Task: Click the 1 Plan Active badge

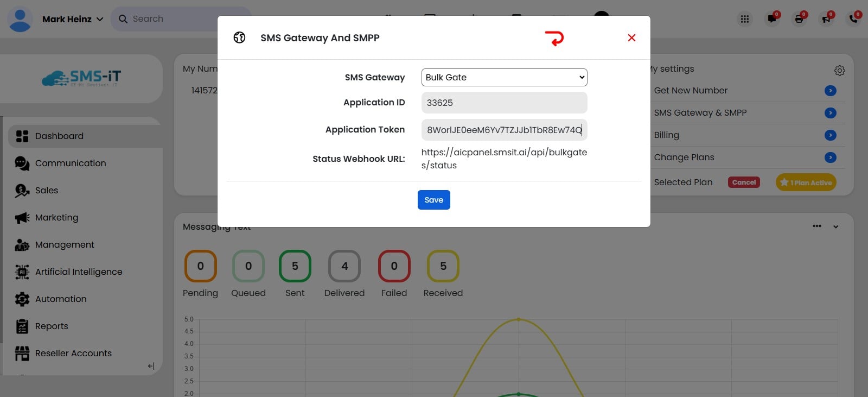Action: (806, 182)
